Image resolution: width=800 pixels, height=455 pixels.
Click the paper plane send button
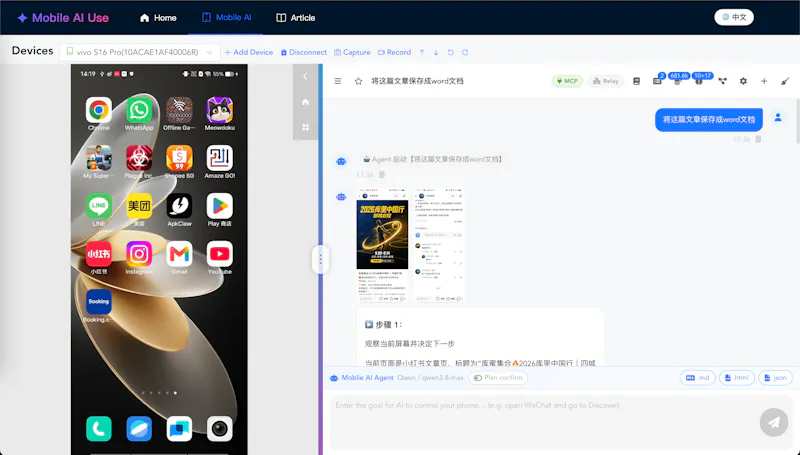(773, 422)
